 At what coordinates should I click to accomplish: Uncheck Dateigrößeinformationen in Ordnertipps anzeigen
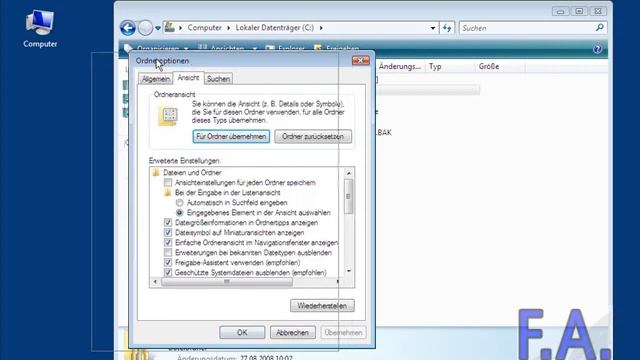(168, 222)
